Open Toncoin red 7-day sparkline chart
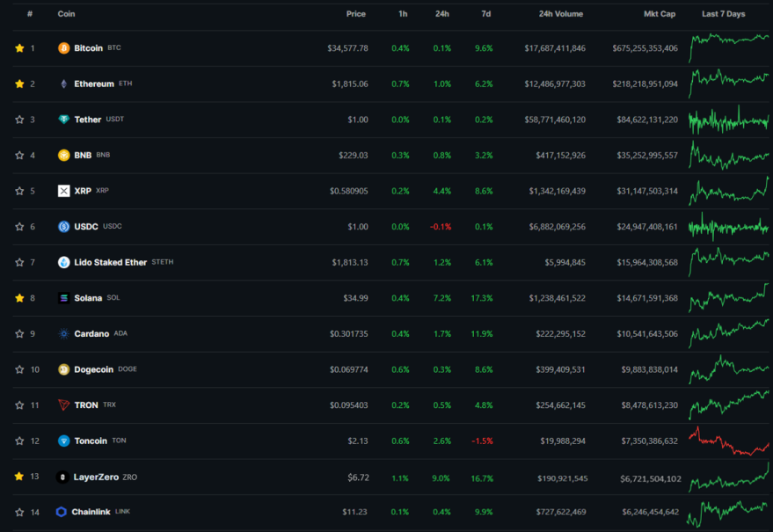Screen dimensions: 773x532 (x=729, y=441)
